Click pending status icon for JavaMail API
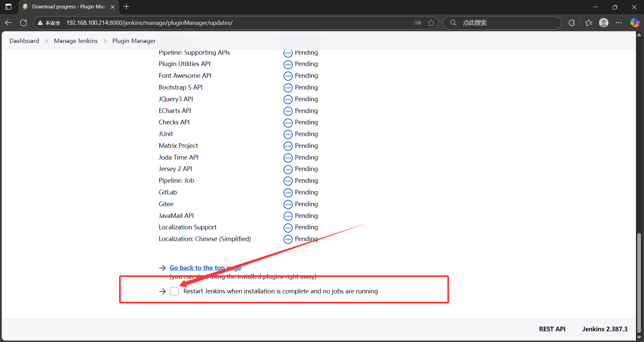The image size is (644, 342). pos(288,216)
